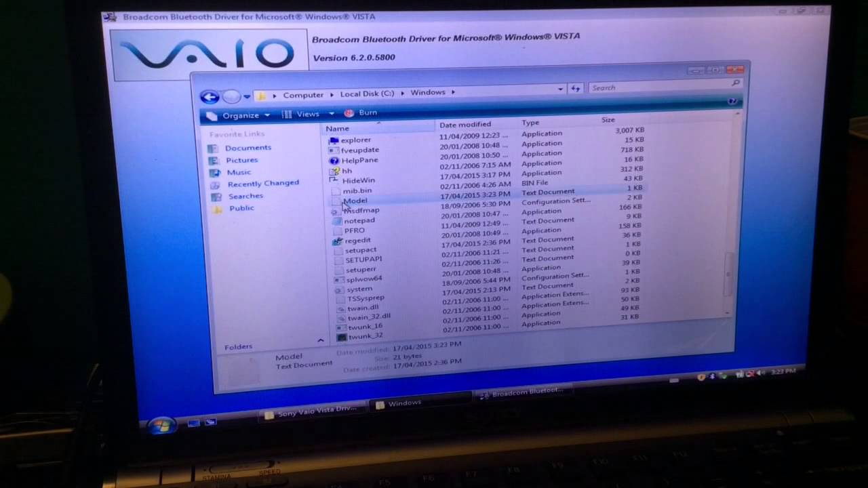This screenshot has height=488, width=868.
Task: Select the TSSysprep text document
Action: pyautogui.click(x=366, y=298)
